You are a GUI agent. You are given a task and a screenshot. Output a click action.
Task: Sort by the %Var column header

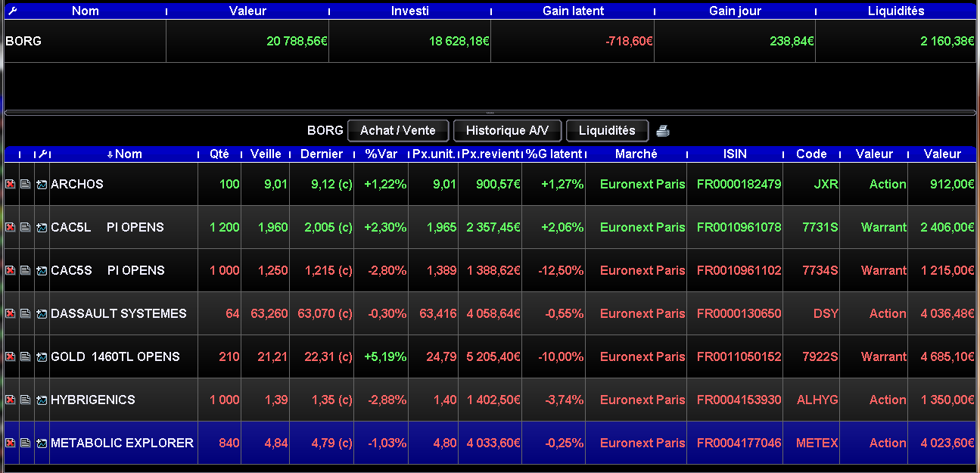tap(381, 154)
